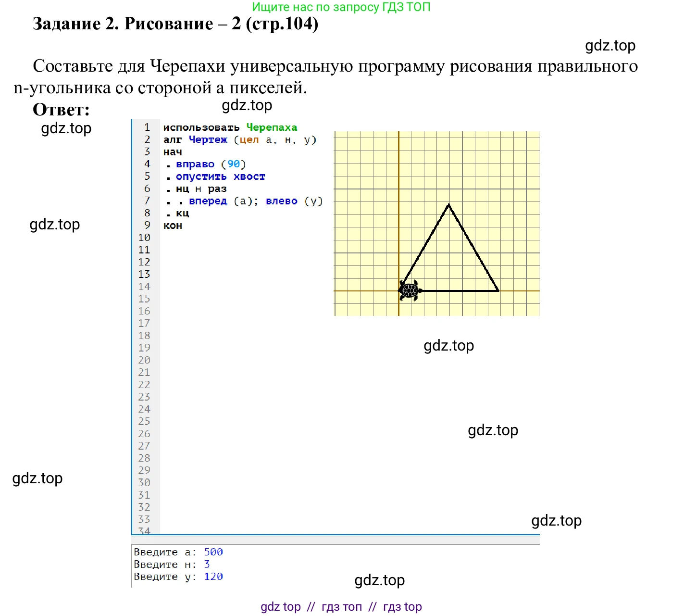Select the 'опустить хвост' command line
Screen dimensions: 684x616
click(x=220, y=176)
